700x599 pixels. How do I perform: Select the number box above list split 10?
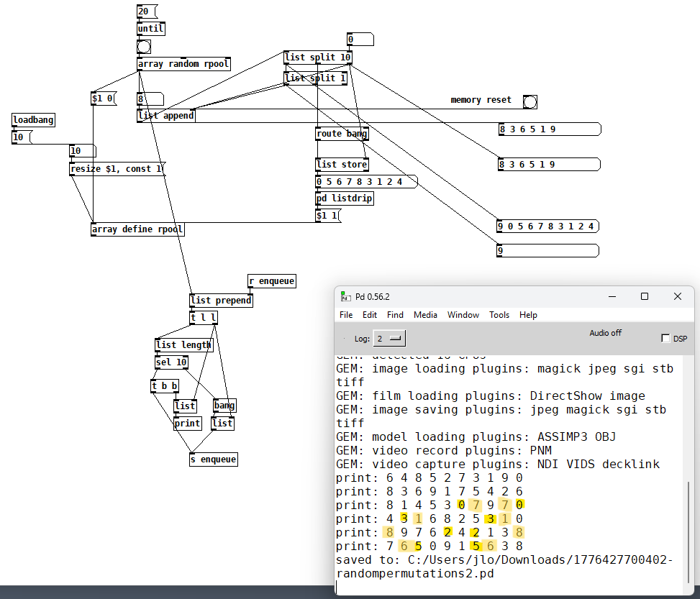coord(360,40)
